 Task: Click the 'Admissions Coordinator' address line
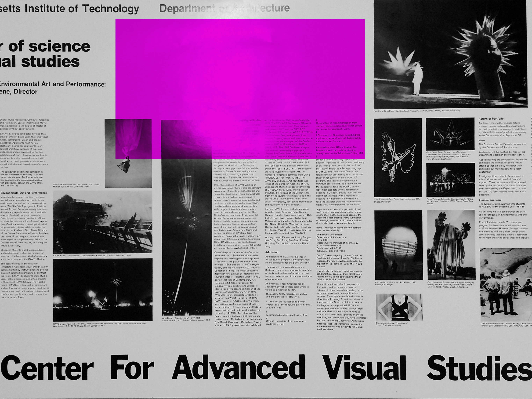point(329,234)
